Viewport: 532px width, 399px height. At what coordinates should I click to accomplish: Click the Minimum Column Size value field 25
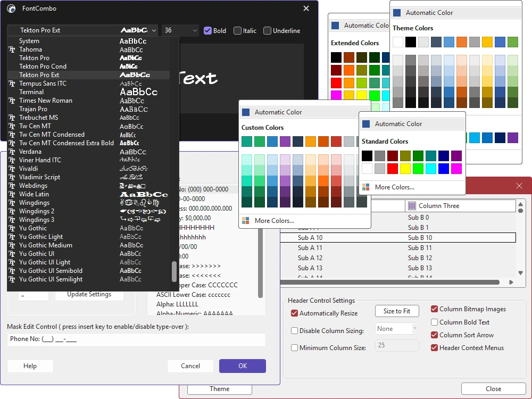click(397, 345)
